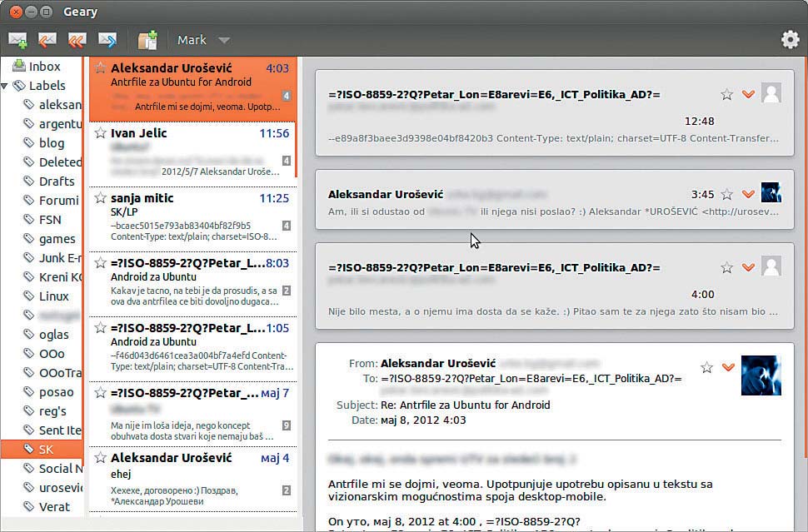Click the Forward toolbar icon
808x532 pixels.
click(x=107, y=40)
